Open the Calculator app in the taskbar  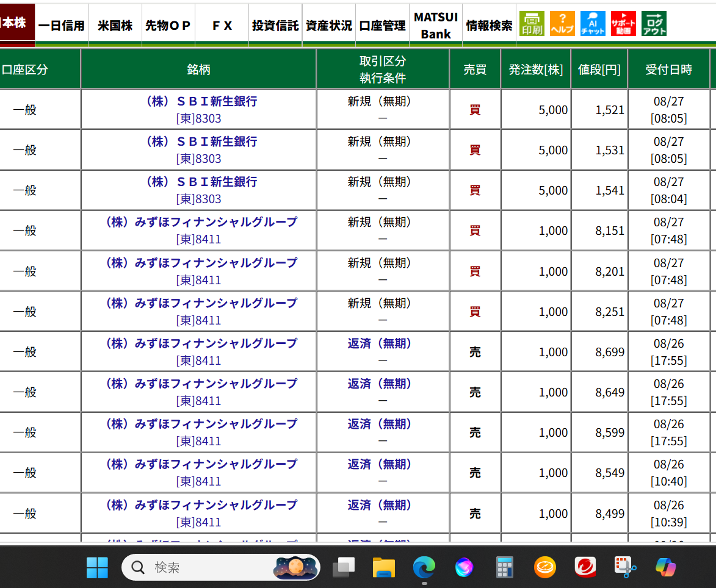click(505, 567)
